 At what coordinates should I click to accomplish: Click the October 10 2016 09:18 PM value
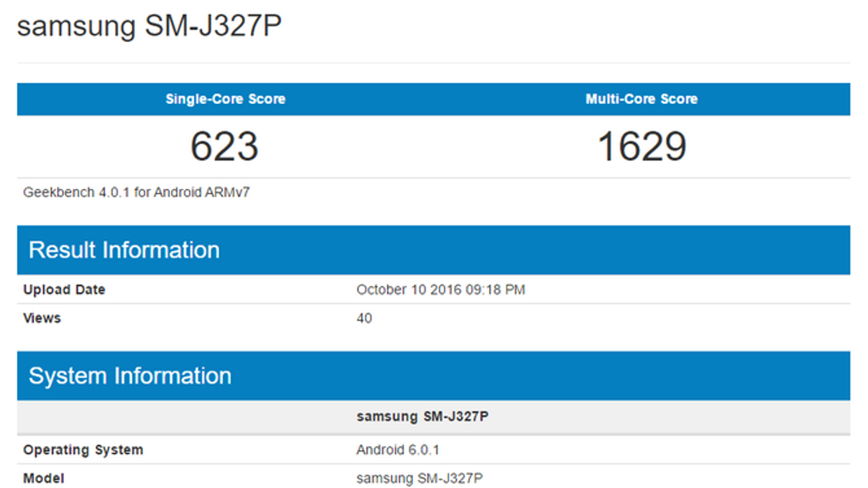(x=441, y=290)
